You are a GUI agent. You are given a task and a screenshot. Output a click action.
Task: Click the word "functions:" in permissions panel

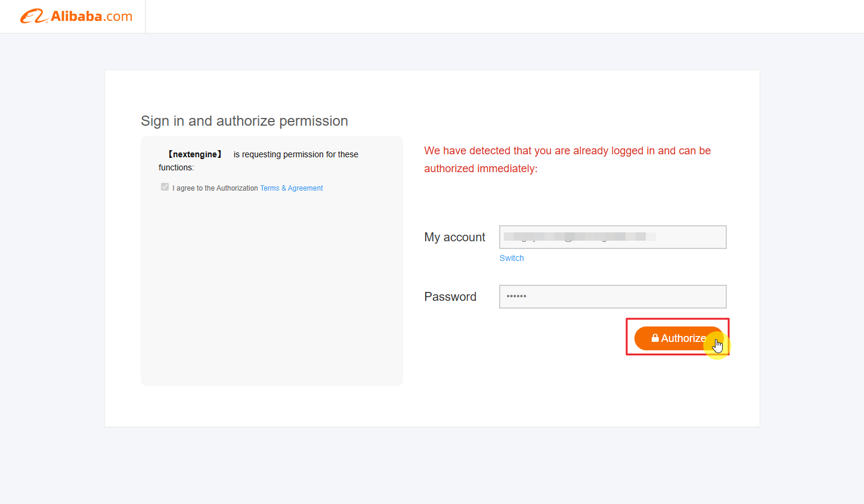click(x=176, y=168)
